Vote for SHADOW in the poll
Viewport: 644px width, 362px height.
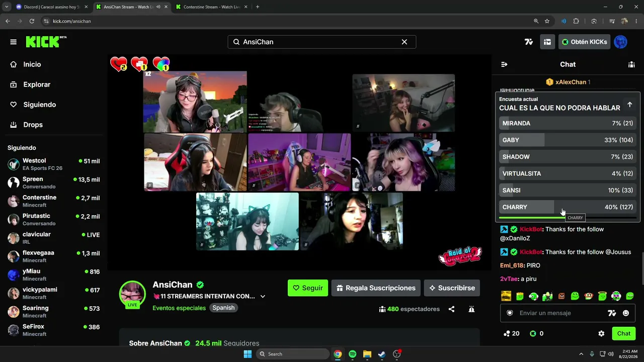(x=568, y=157)
